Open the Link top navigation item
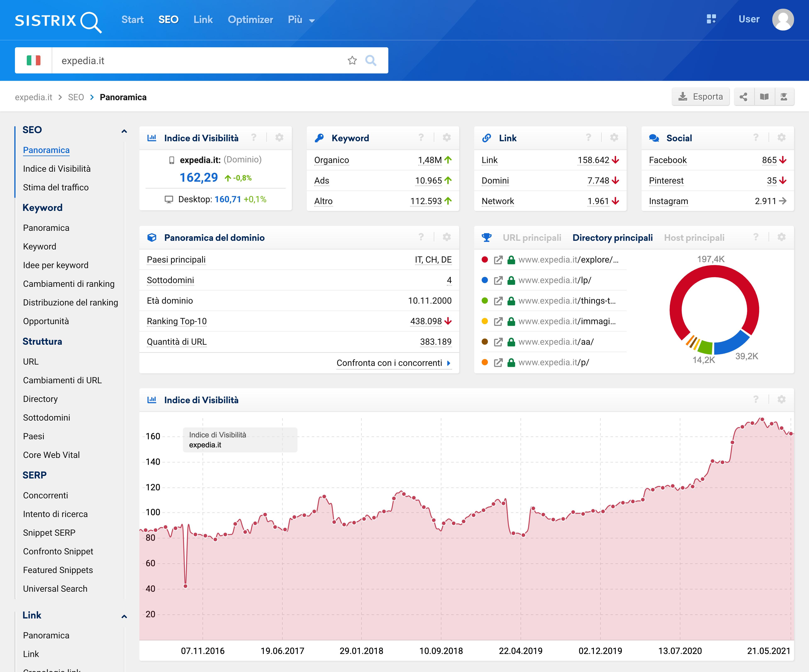 (203, 20)
